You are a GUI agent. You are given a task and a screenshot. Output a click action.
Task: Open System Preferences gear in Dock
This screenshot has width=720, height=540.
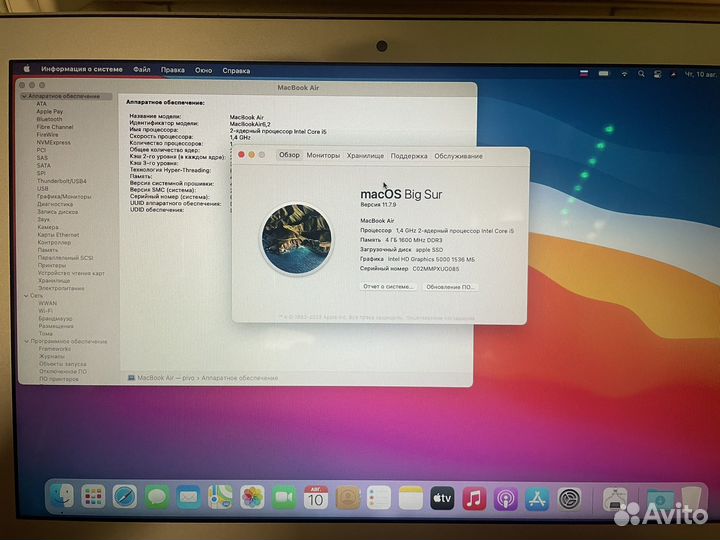tap(569, 499)
